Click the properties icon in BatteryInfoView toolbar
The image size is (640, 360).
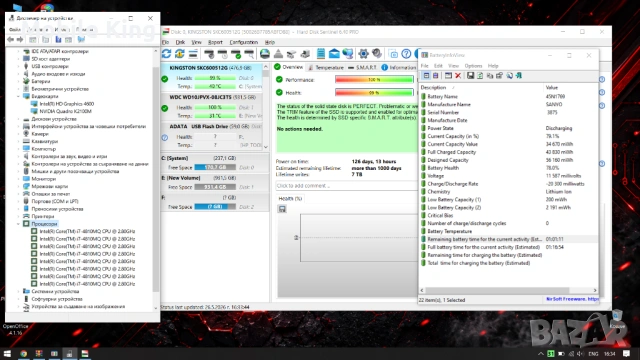[499, 76]
